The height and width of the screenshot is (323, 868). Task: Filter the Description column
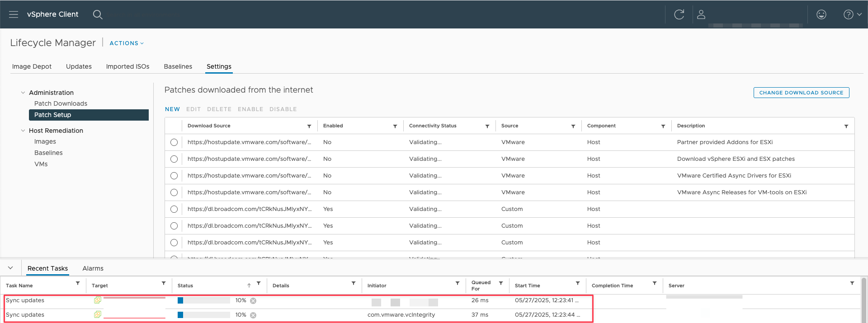point(846,126)
